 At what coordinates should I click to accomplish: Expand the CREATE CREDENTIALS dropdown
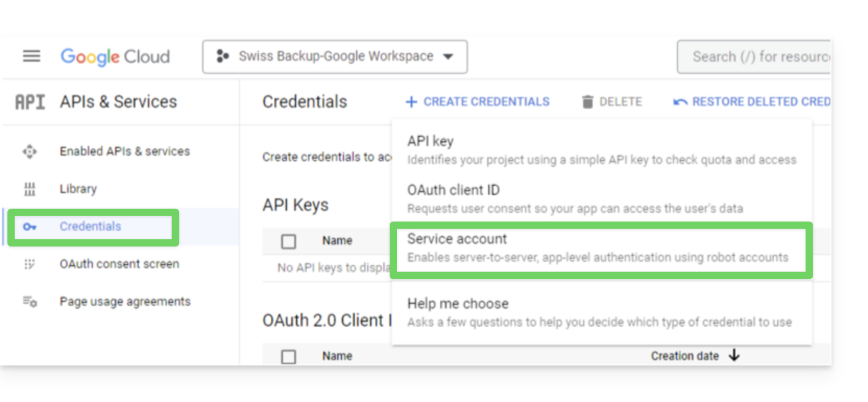[x=478, y=102]
